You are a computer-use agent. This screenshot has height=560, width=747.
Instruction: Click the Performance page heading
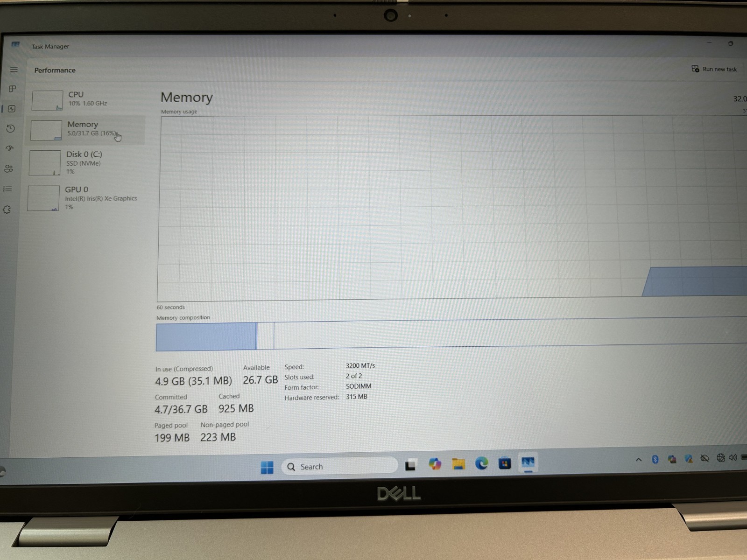[x=55, y=70]
